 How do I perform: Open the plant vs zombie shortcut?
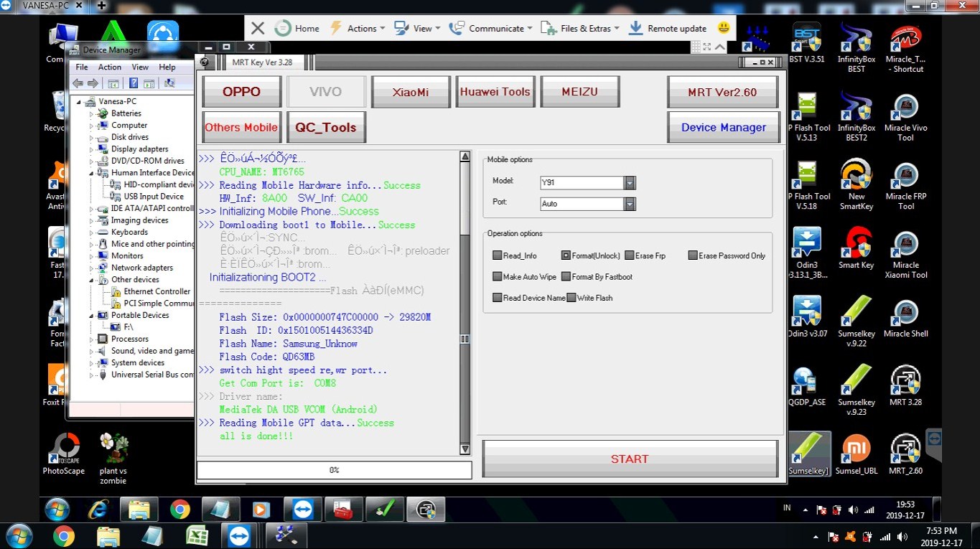pos(113,459)
